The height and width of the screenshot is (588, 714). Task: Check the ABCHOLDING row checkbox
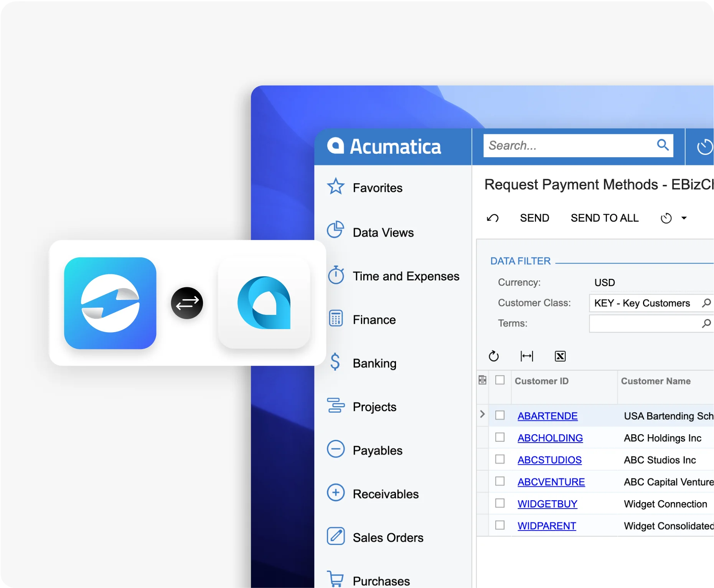[500, 437]
